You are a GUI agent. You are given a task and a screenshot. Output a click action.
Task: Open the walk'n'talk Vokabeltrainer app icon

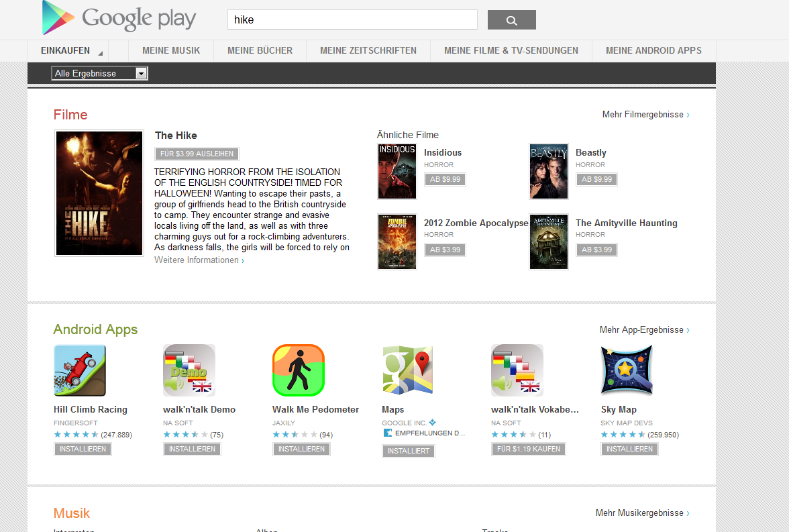pos(517,370)
